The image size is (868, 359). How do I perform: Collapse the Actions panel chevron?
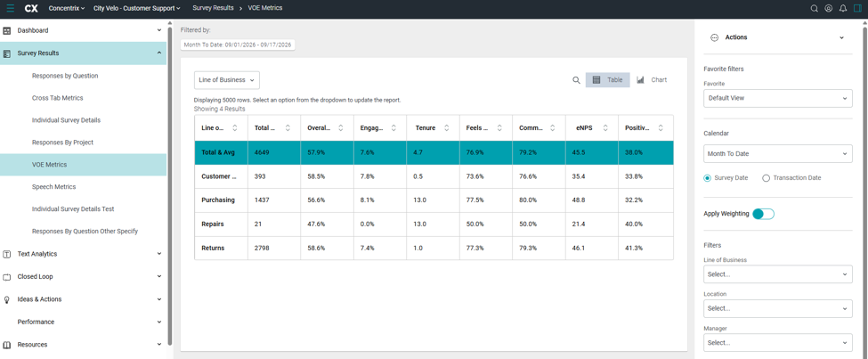[842, 37]
